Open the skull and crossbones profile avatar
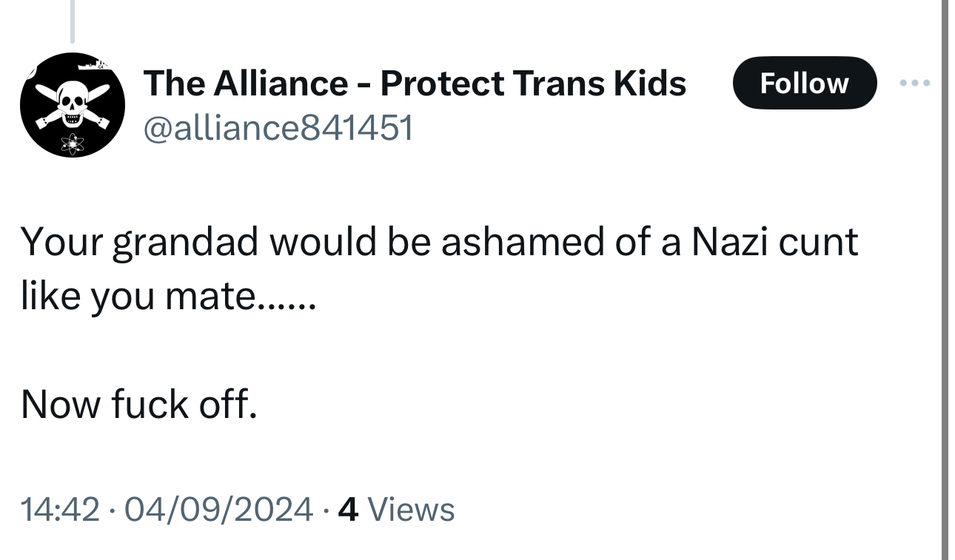 click(x=72, y=105)
